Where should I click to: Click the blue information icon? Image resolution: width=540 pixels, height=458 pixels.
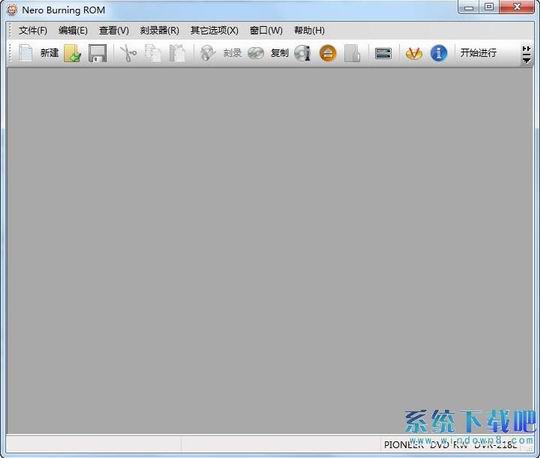click(439, 53)
